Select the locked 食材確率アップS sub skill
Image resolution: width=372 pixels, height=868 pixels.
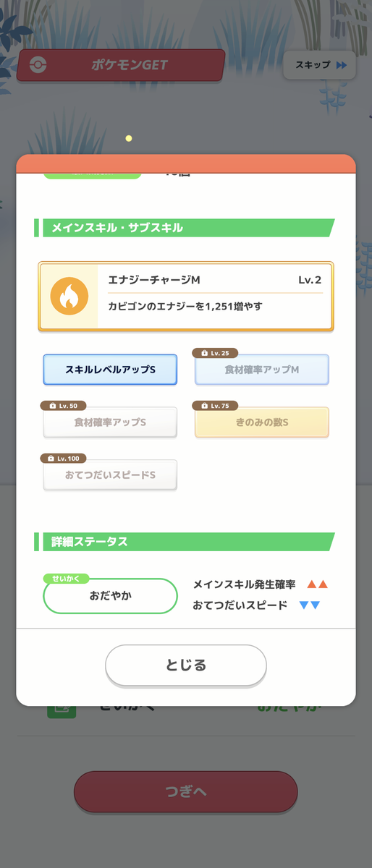click(x=110, y=422)
